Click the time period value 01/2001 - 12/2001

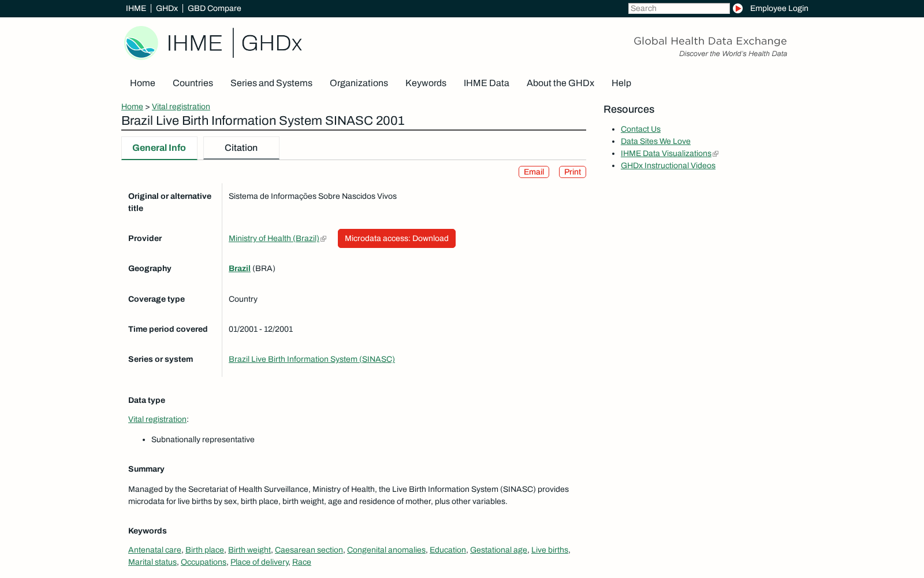point(260,329)
